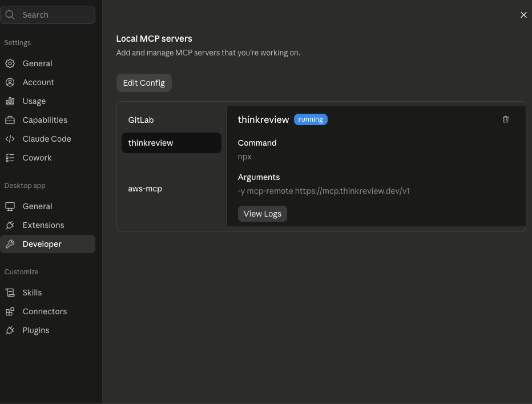This screenshot has height=404, width=532.
Task: Open the Plugins page
Action: click(x=47, y=330)
